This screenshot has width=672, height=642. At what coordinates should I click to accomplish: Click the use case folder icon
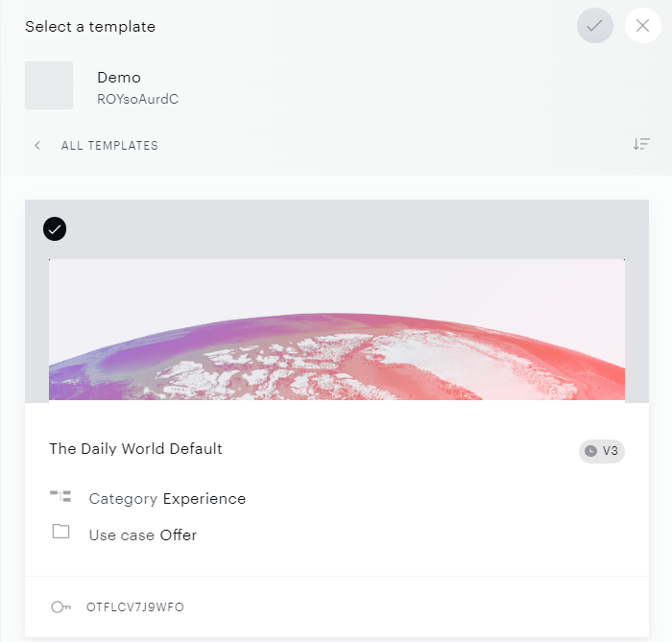pyautogui.click(x=60, y=531)
